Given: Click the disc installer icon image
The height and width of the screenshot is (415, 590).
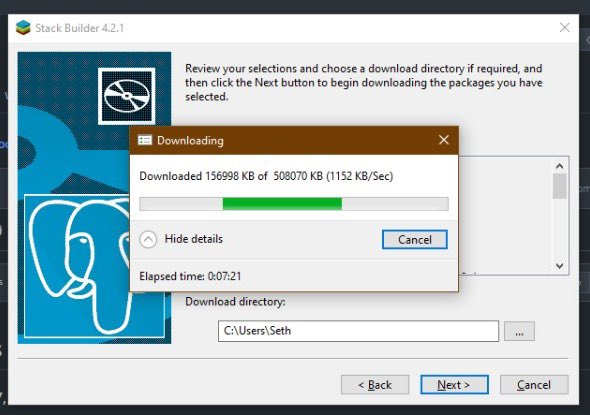Looking at the screenshot, I should [x=127, y=96].
